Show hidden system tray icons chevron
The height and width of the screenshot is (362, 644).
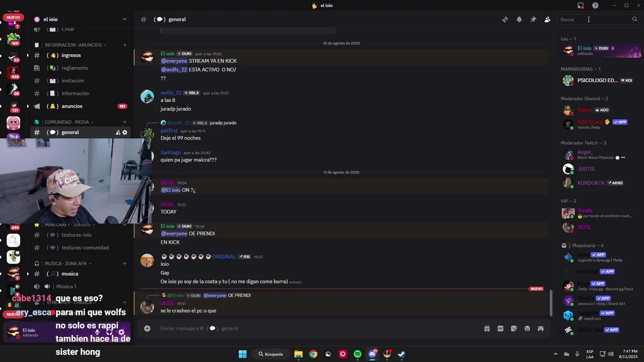[555, 354]
